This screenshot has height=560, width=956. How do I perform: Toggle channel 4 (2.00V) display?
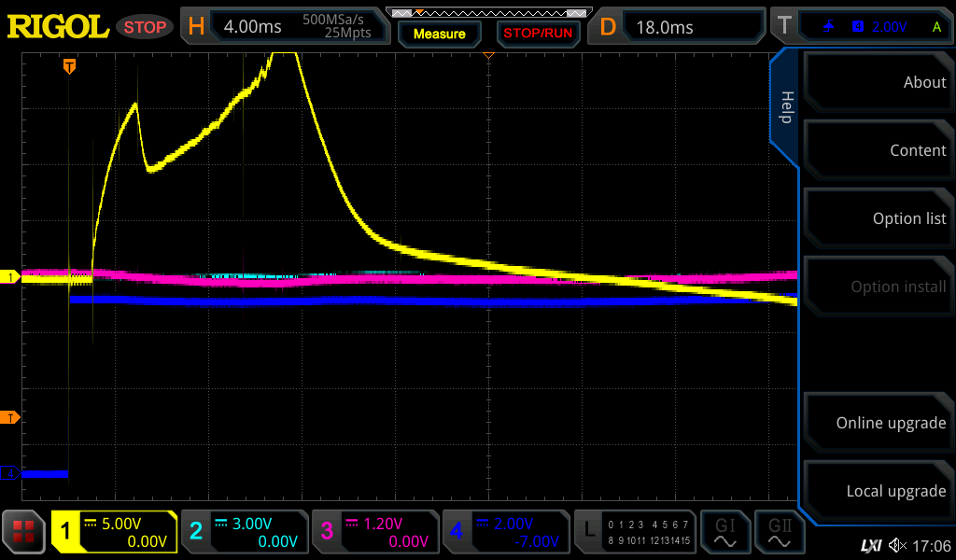tap(504, 532)
